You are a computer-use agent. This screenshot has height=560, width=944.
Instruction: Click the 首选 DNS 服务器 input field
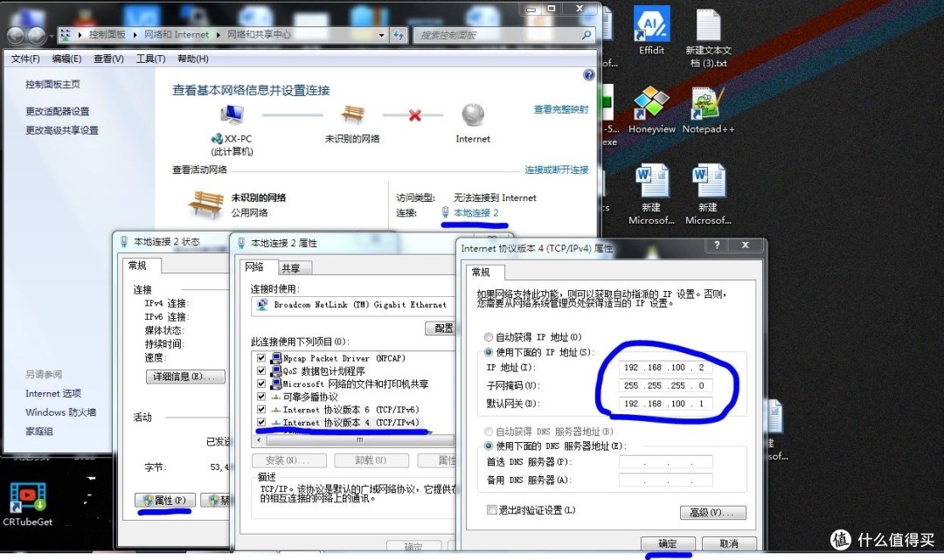pyautogui.click(x=665, y=462)
